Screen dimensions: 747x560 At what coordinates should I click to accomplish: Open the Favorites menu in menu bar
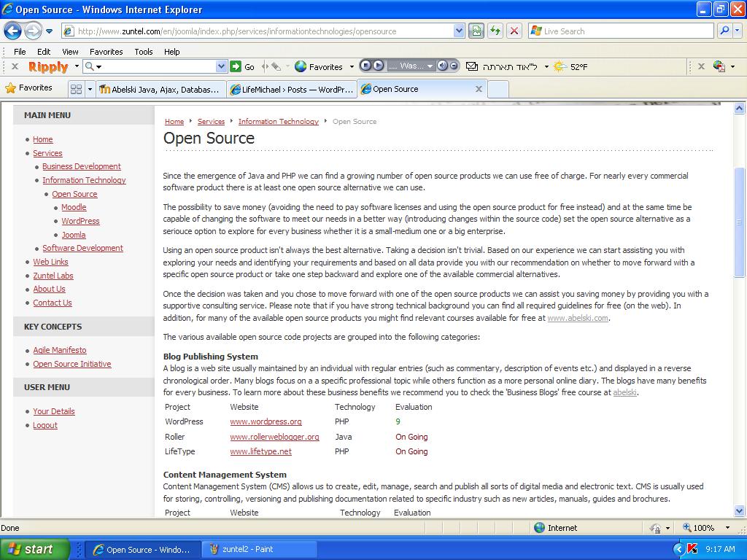point(107,52)
